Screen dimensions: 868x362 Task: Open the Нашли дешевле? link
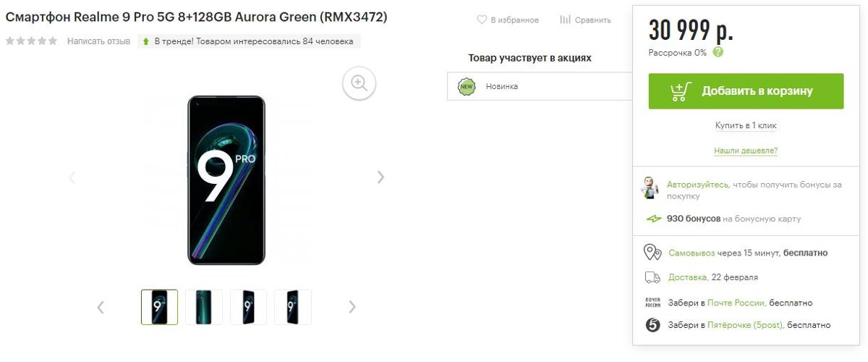pos(746,151)
